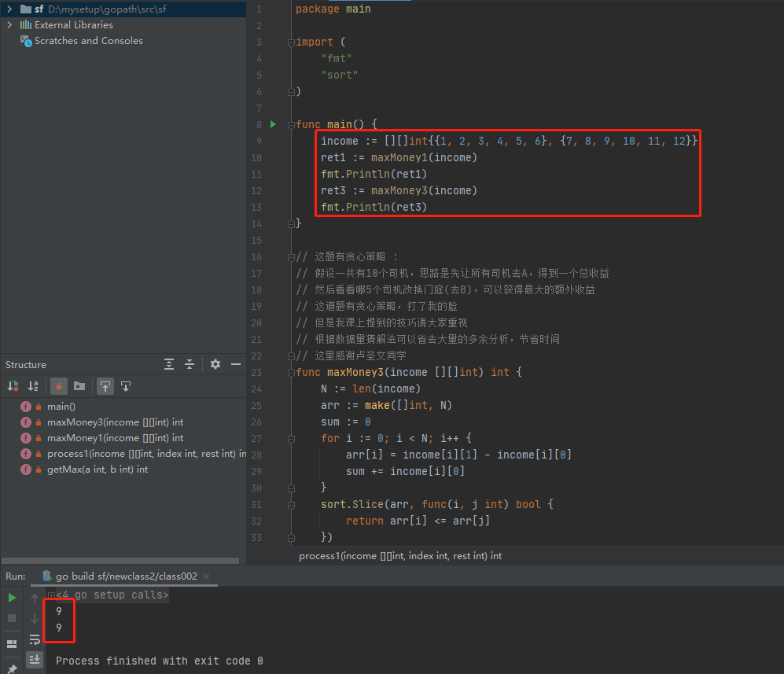Collapse func maxMoney3 fold on line 23
This screenshot has height=674, width=784.
point(291,373)
